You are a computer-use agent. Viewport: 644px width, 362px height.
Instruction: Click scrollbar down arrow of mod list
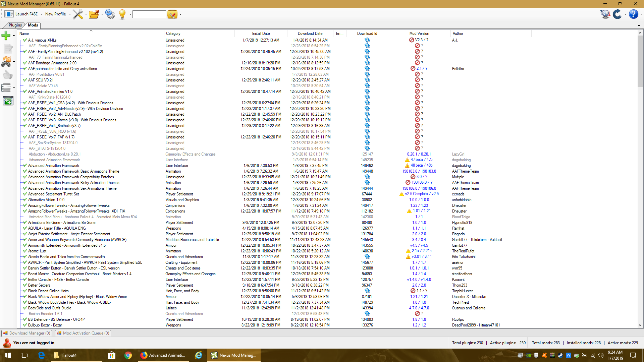tap(640, 325)
